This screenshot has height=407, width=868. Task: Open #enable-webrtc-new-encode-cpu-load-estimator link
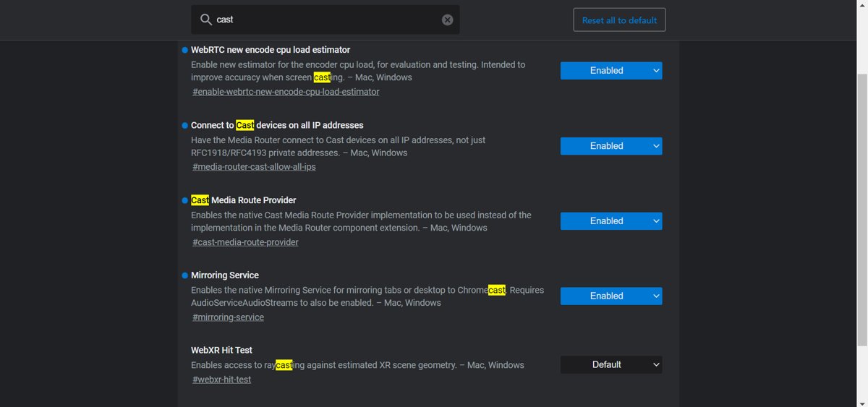tap(286, 92)
